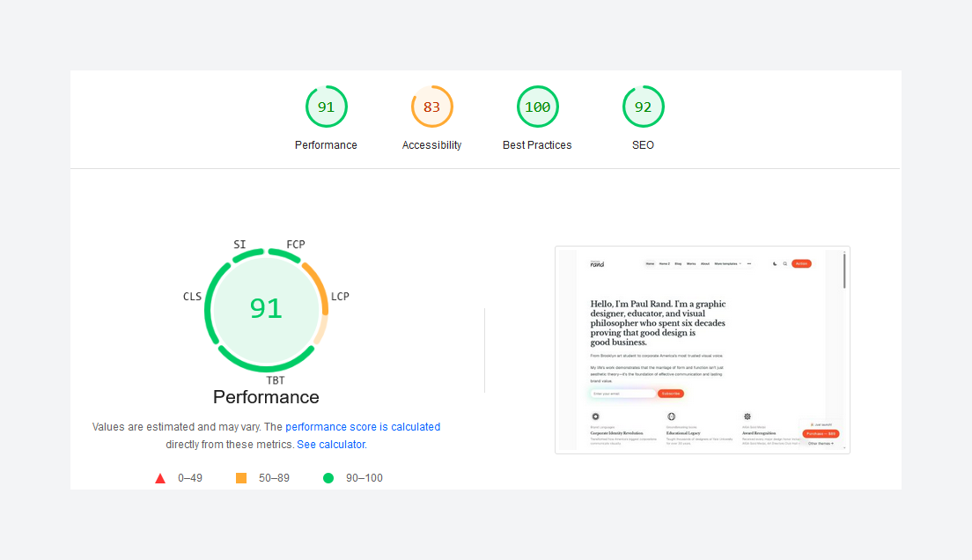Click the Performance score gauge showing 91
The width and height of the screenshot is (972, 560).
tap(326, 107)
